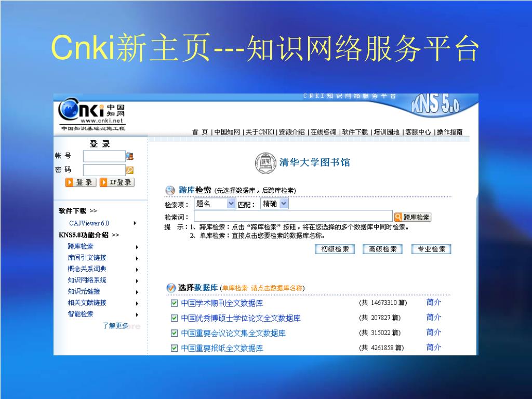The height and width of the screenshot is (399, 532).
Task: Open 关于CNKI navigation item
Action: click(260, 132)
